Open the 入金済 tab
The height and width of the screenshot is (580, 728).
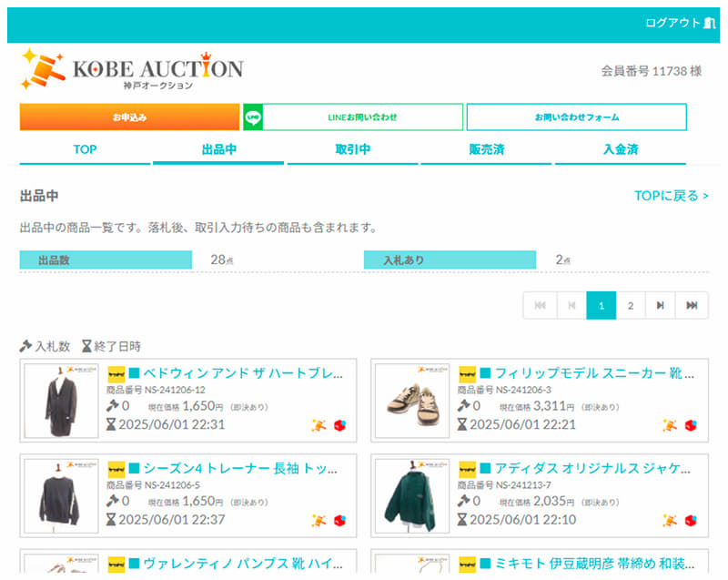tap(621, 149)
